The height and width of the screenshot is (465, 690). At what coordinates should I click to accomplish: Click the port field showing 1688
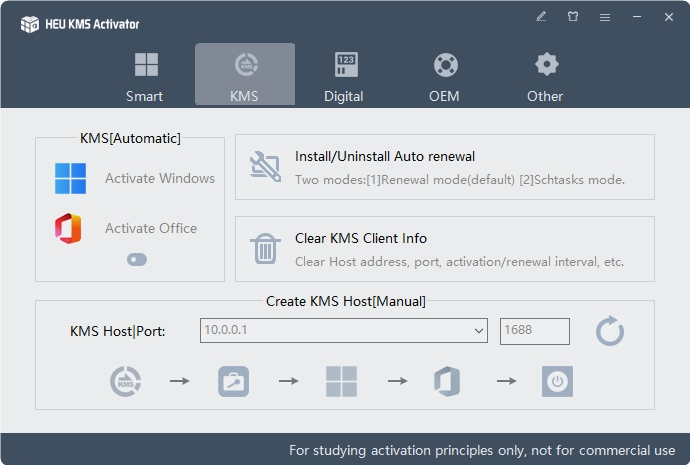535,331
